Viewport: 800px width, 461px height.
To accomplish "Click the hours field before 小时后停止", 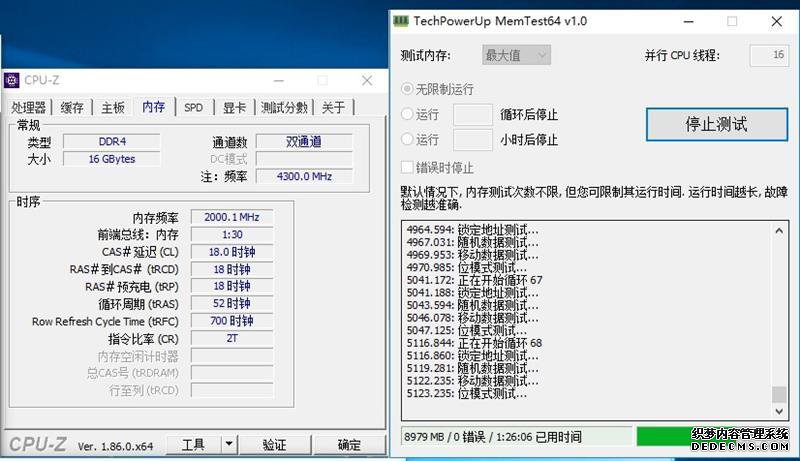I will 473,140.
